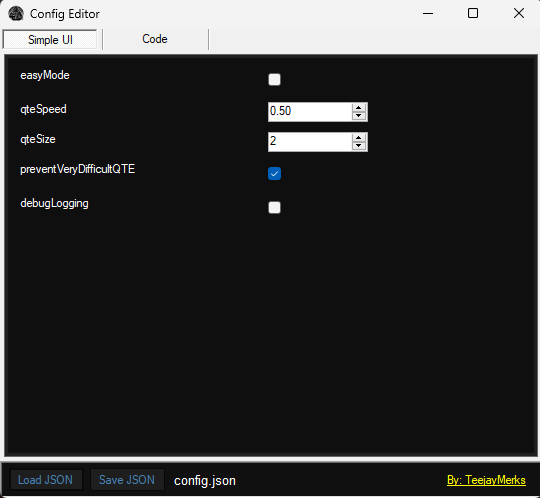Focus the qteSize value field

310,142
